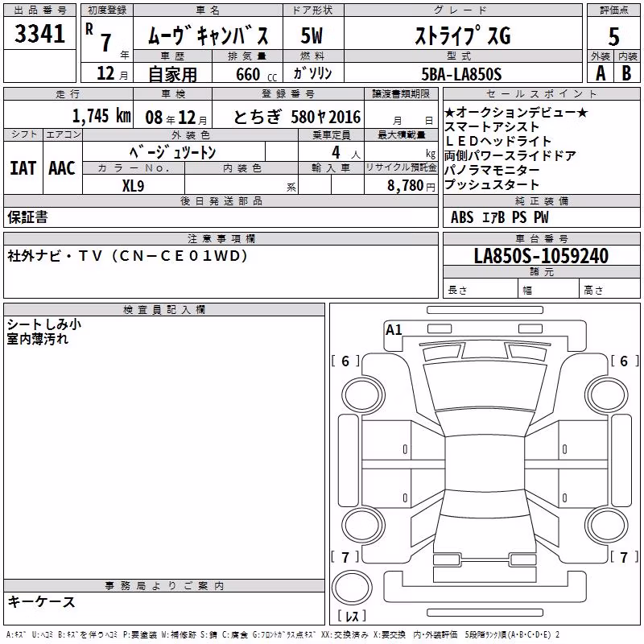The height and width of the screenshot is (644, 644).
Task: Click the car name ムーヴキャンバス
Action: click(208, 35)
